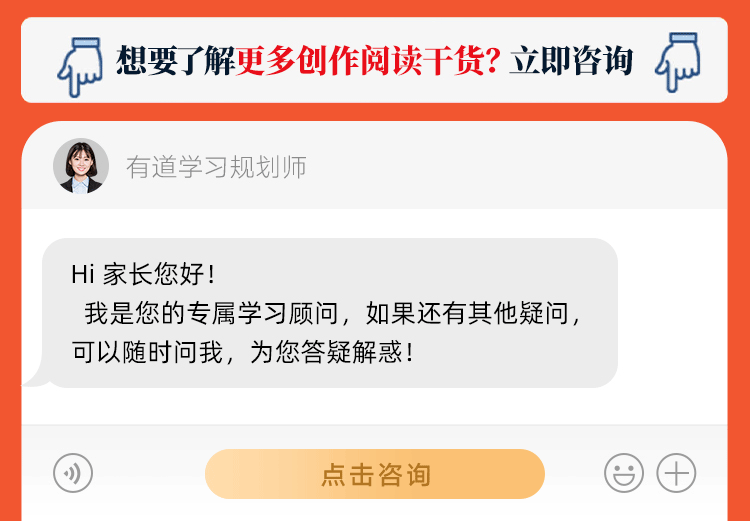Click the 点击咨询 button
This screenshot has height=521, width=750.
click(375, 474)
